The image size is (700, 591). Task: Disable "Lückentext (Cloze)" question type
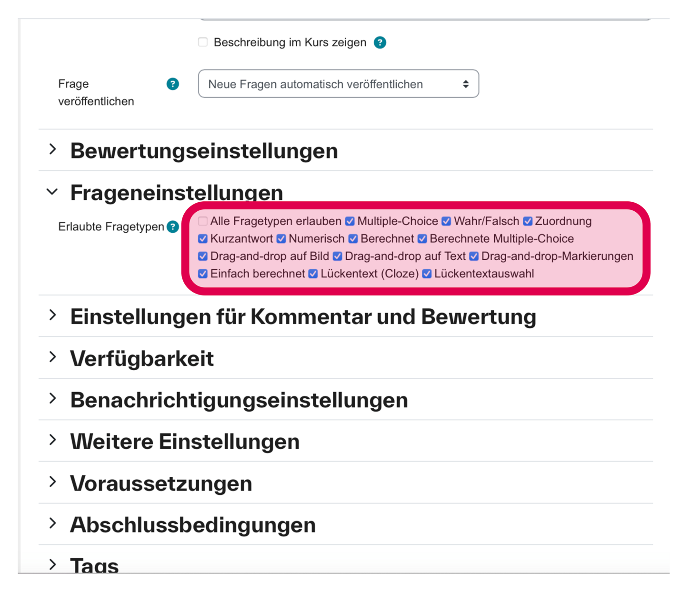point(313,274)
